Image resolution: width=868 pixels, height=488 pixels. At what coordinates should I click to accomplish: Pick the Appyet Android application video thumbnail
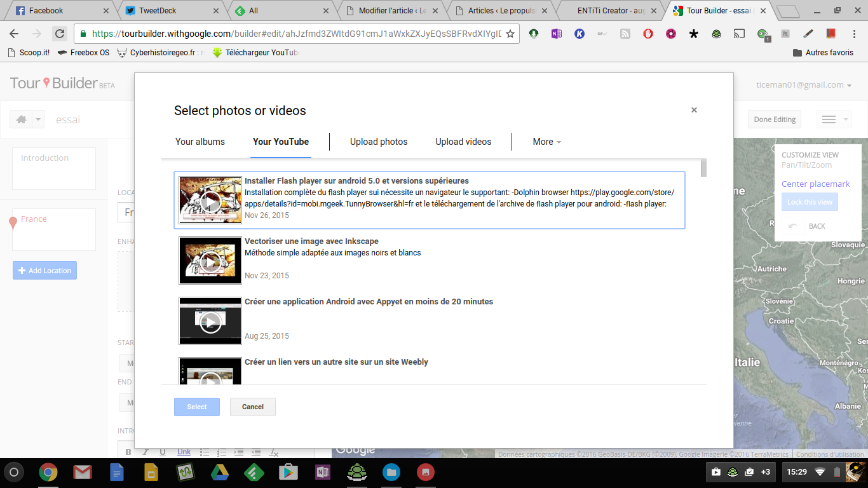[210, 320]
